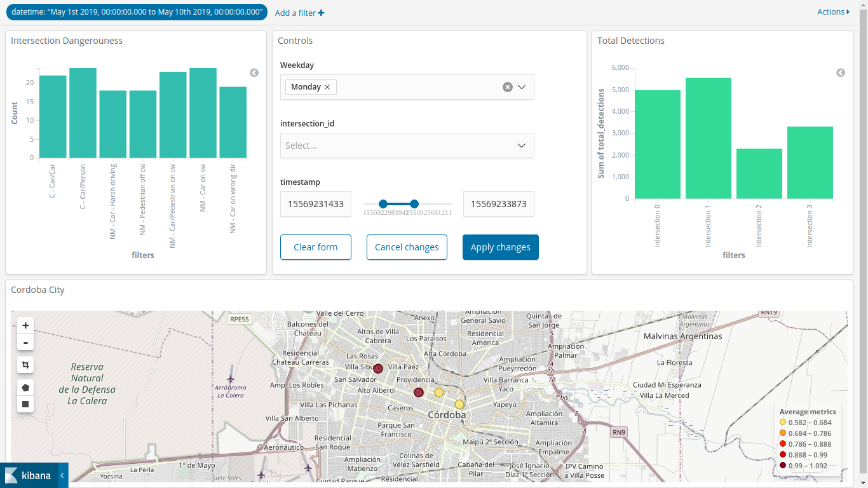The image size is (868, 488).
Task: Click the right timestamp slider handle
Action: [414, 204]
